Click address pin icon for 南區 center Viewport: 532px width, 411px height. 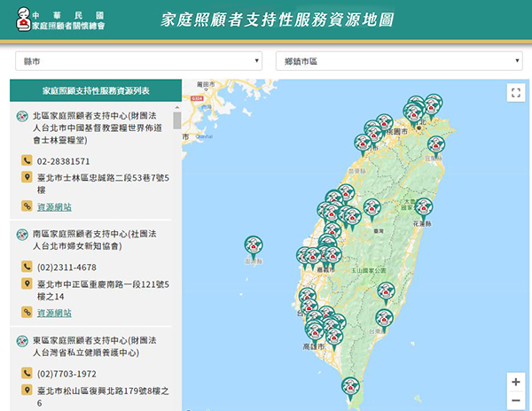(x=27, y=284)
